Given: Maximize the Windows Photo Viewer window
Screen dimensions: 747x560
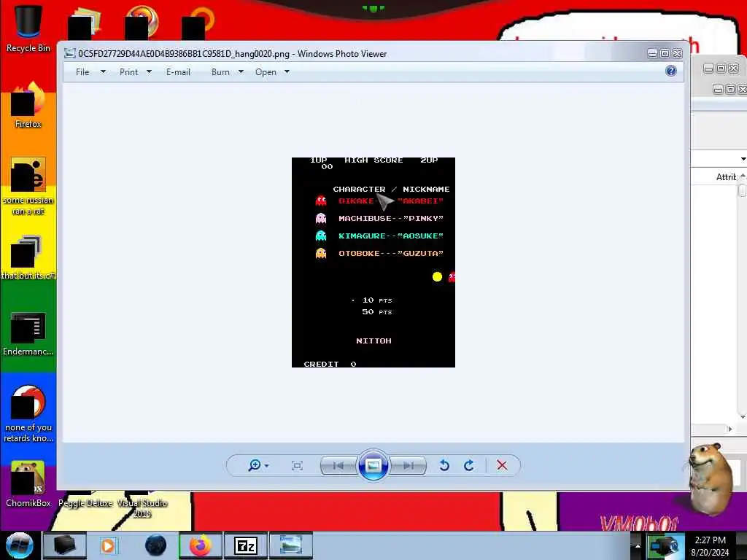Looking at the screenshot, I should 665,54.
